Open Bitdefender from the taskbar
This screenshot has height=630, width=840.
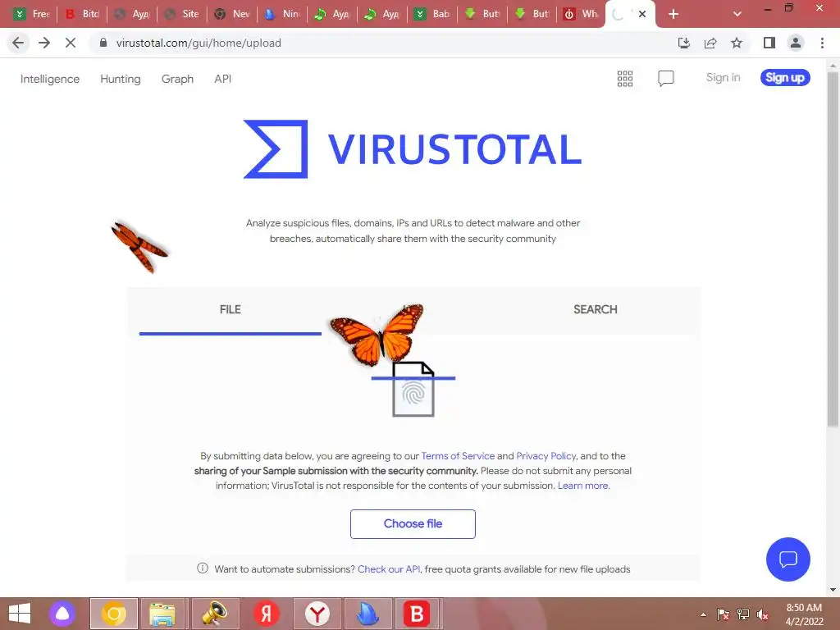click(417, 614)
